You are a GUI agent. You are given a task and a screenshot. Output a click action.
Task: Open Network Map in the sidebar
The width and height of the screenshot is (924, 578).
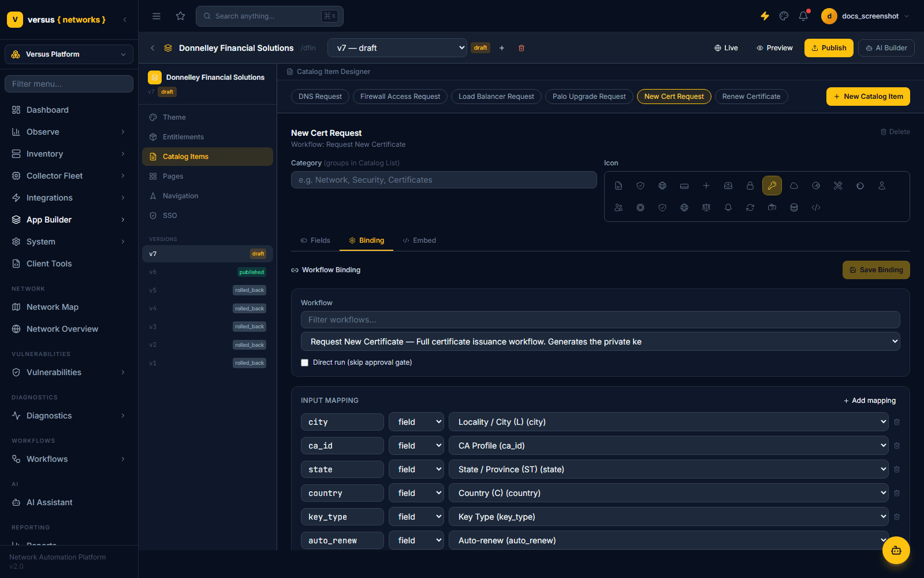coord(69,307)
